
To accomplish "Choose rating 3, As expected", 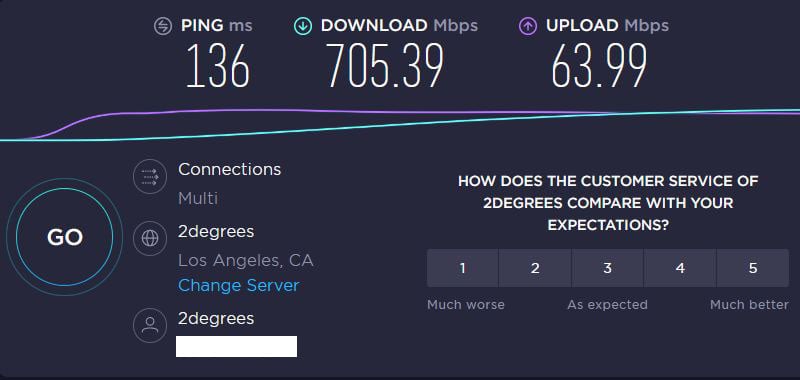I will [608, 268].
